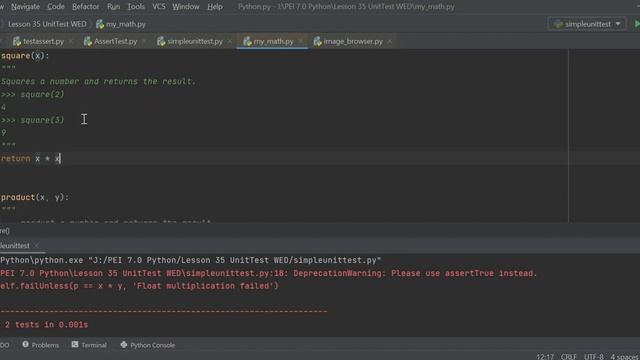Click the Python icon on testassert.py tab
Screen dimensions: 640x360
pos(17,41)
